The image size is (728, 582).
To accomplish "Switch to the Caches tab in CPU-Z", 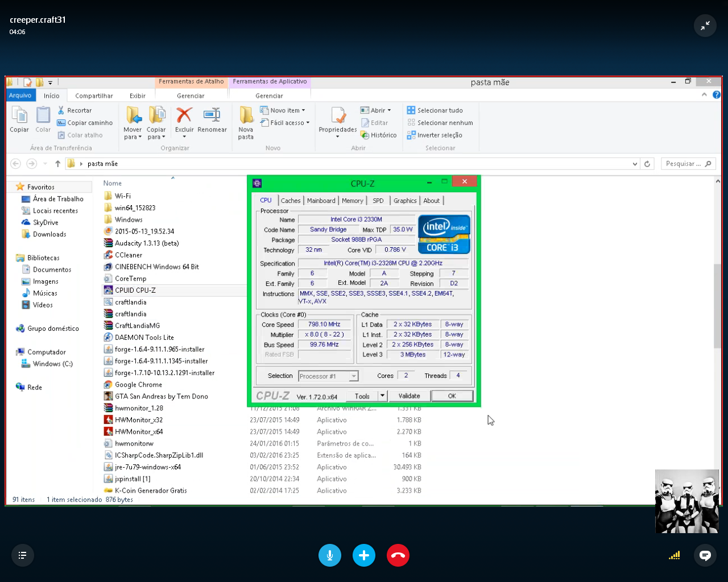I will click(291, 201).
